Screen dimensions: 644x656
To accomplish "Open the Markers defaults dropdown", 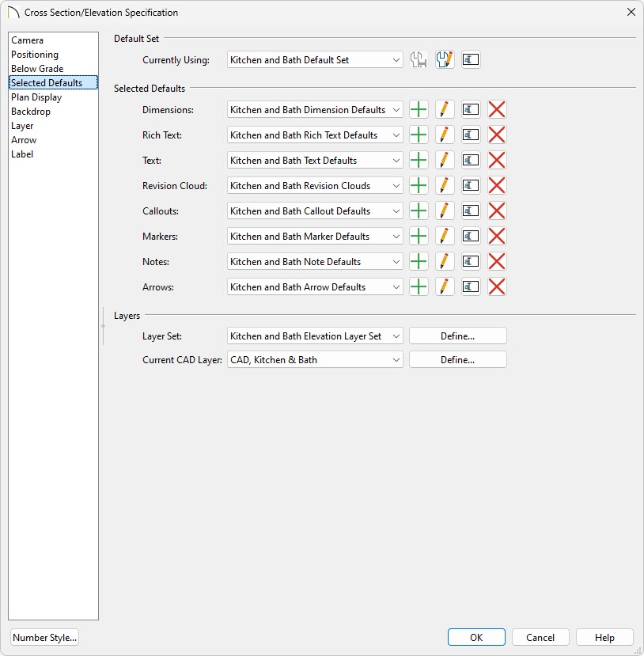I will (315, 237).
